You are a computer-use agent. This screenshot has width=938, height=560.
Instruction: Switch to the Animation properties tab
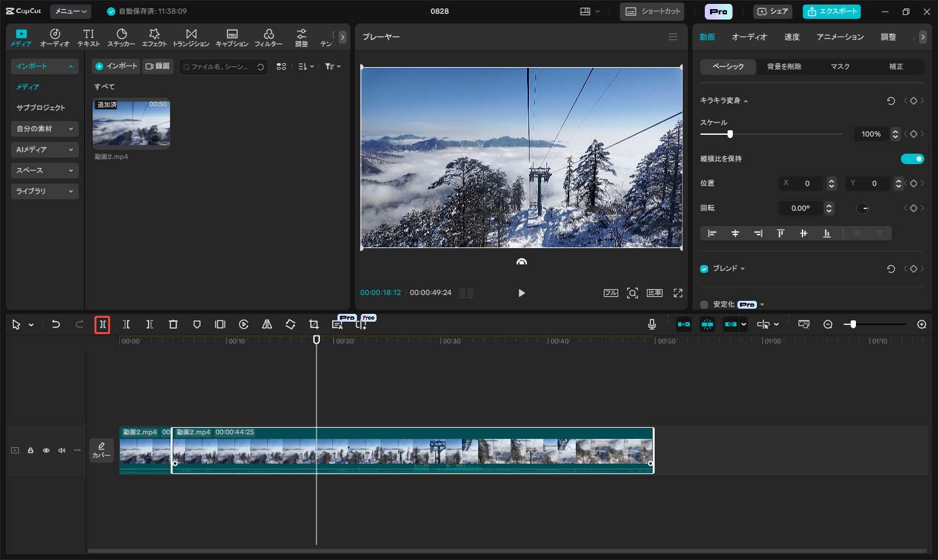pyautogui.click(x=840, y=37)
